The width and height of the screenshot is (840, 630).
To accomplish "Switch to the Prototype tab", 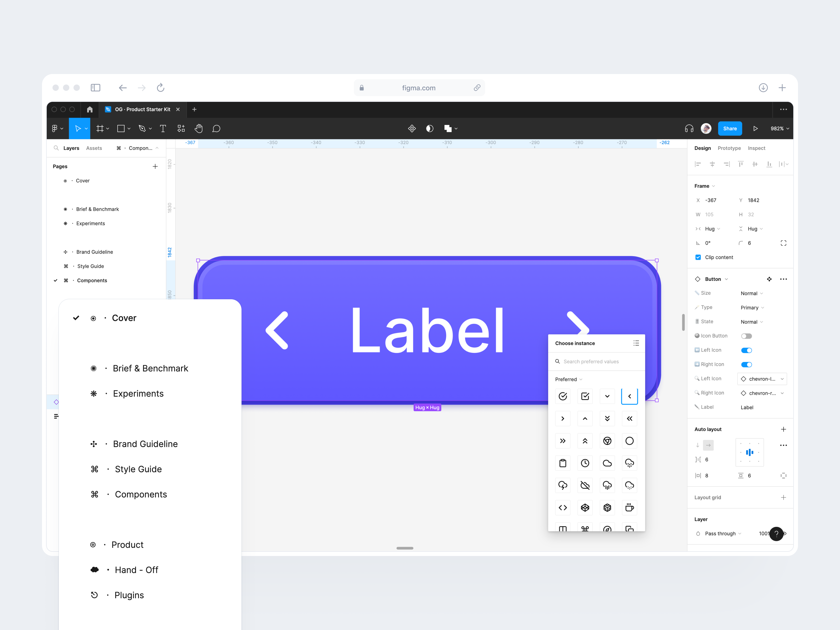I will click(729, 148).
